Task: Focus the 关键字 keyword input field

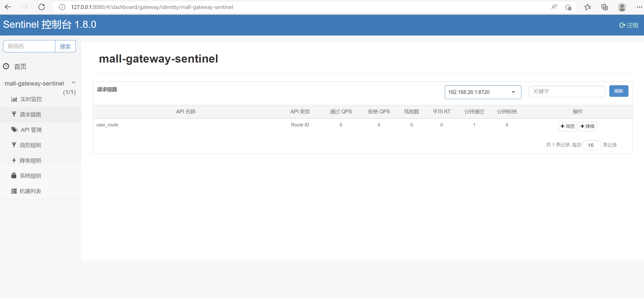Action: (567, 91)
